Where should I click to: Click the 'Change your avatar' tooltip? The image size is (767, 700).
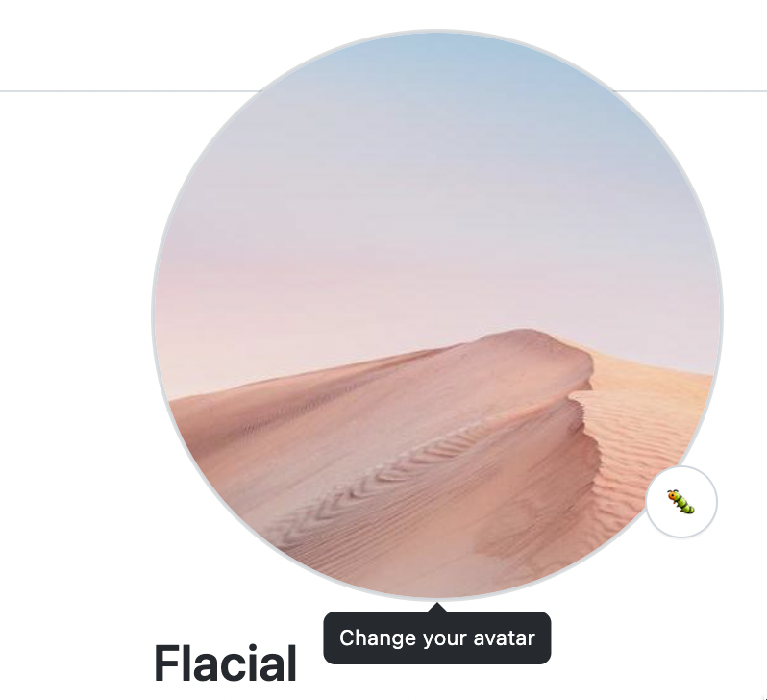tap(437, 637)
